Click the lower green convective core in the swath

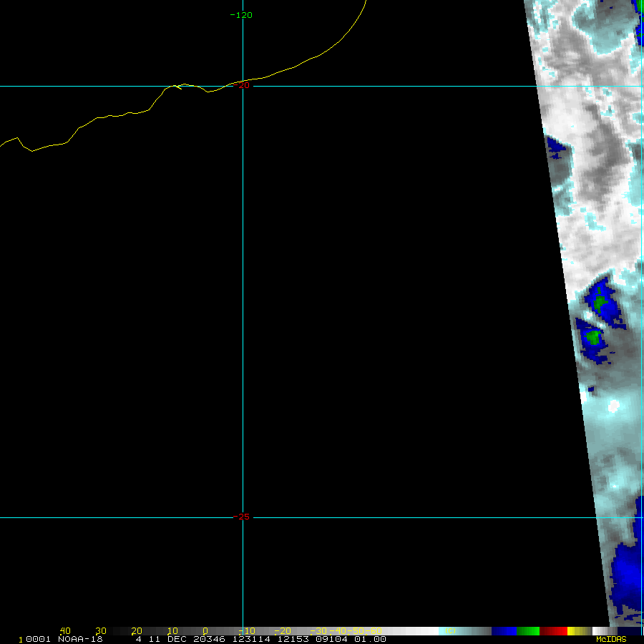pyautogui.click(x=592, y=336)
